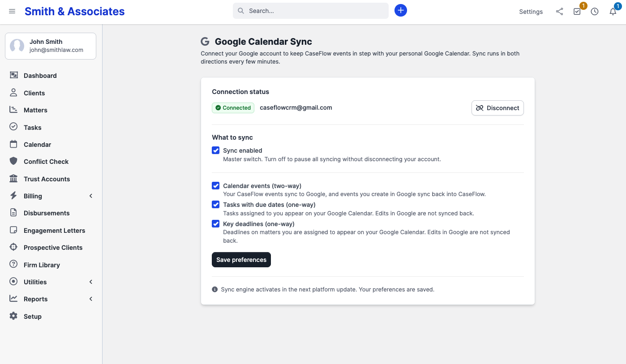Open the share icon in header
626x364 pixels.
click(x=559, y=12)
